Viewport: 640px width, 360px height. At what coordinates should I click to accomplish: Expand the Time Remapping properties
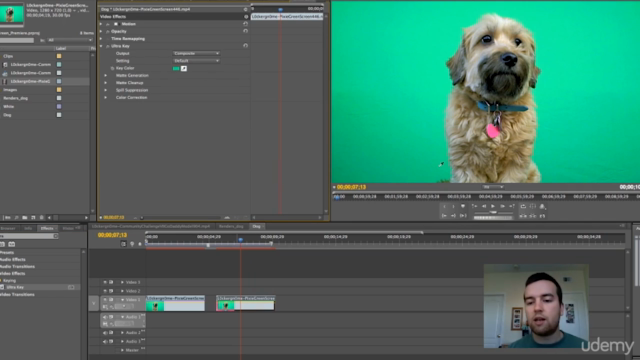point(101,39)
